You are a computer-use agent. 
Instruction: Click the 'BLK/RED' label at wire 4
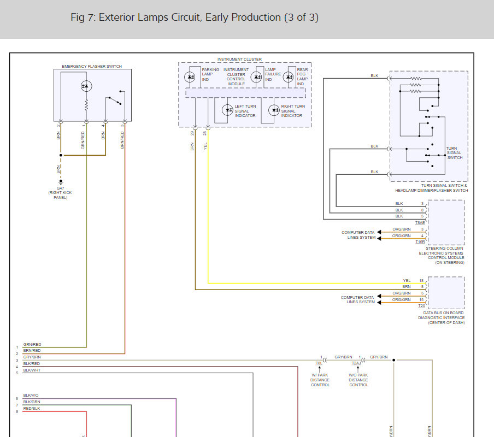point(32,363)
